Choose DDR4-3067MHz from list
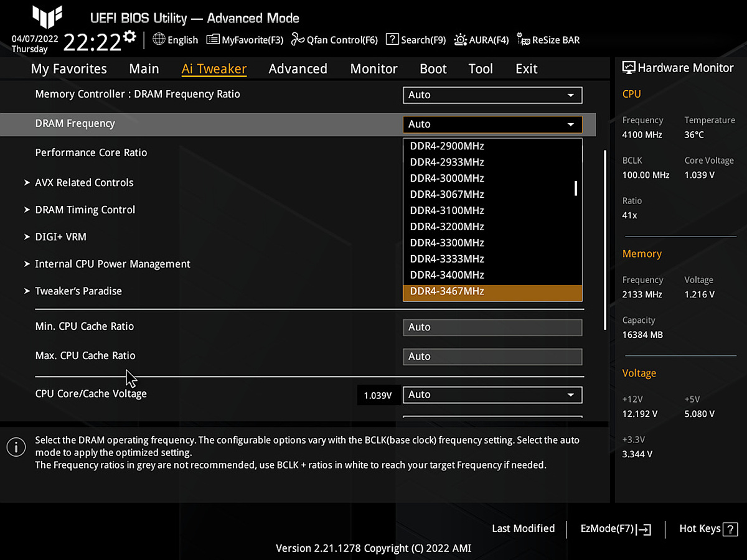This screenshot has width=747, height=560. point(492,195)
